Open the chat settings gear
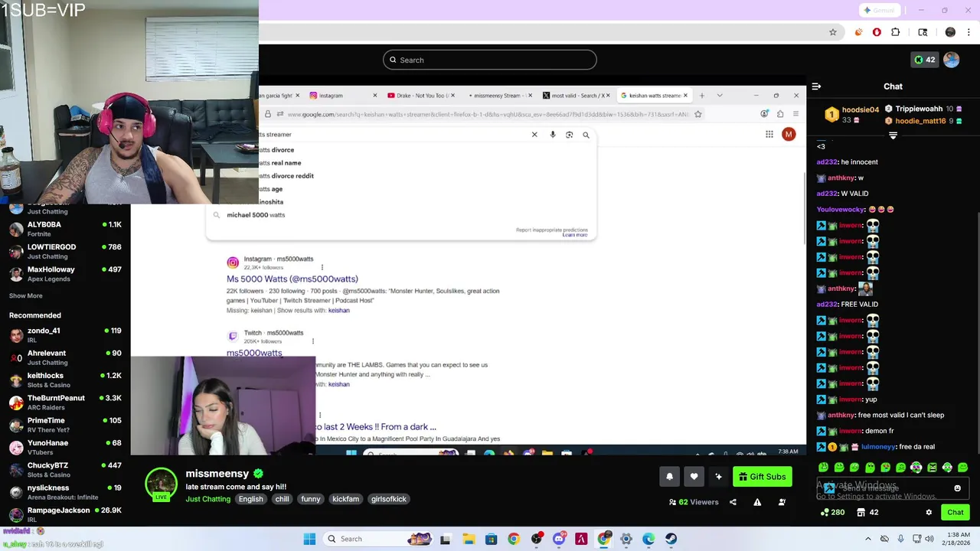Image resolution: width=980 pixels, height=551 pixels. 929,513
